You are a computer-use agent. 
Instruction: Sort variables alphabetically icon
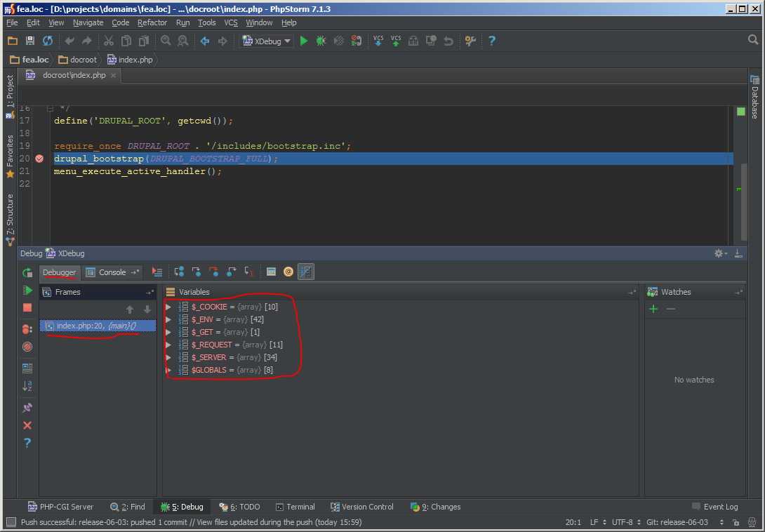(27, 386)
